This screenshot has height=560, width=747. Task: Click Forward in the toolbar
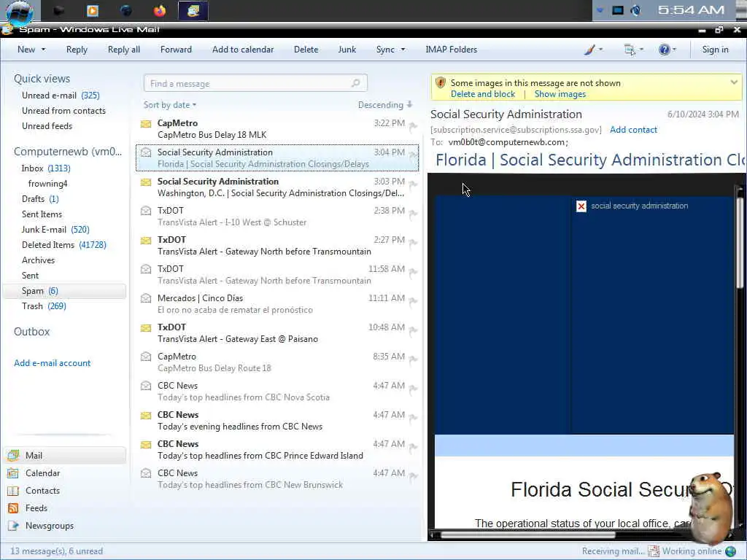tap(176, 50)
